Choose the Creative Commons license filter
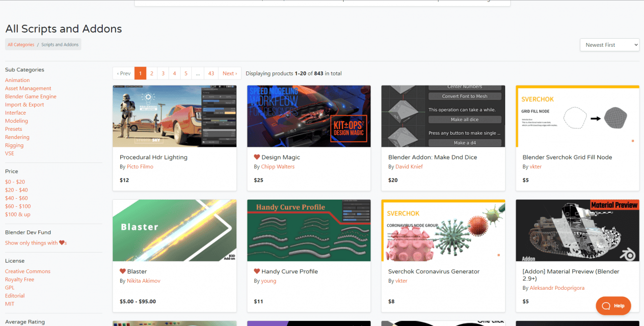This screenshot has height=326, width=644. pyautogui.click(x=27, y=271)
